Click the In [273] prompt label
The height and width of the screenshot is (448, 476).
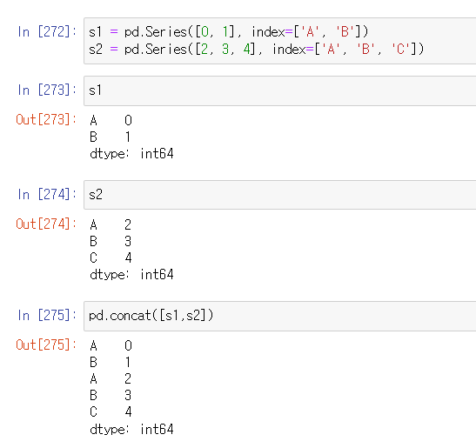(47, 90)
